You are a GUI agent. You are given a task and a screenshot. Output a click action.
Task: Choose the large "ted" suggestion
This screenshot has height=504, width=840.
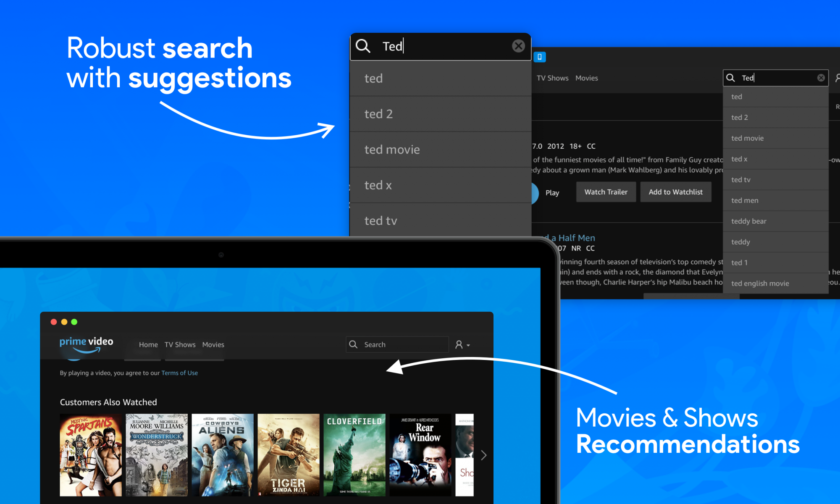pyautogui.click(x=441, y=78)
